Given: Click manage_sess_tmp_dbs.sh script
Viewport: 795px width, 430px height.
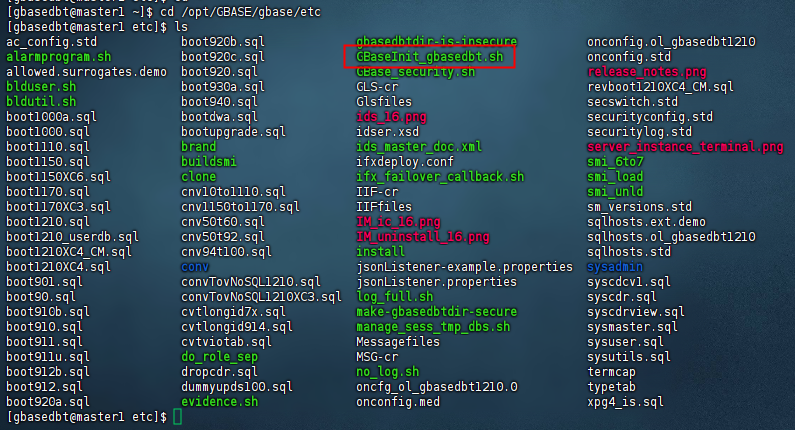Looking at the screenshot, I should (x=433, y=327).
